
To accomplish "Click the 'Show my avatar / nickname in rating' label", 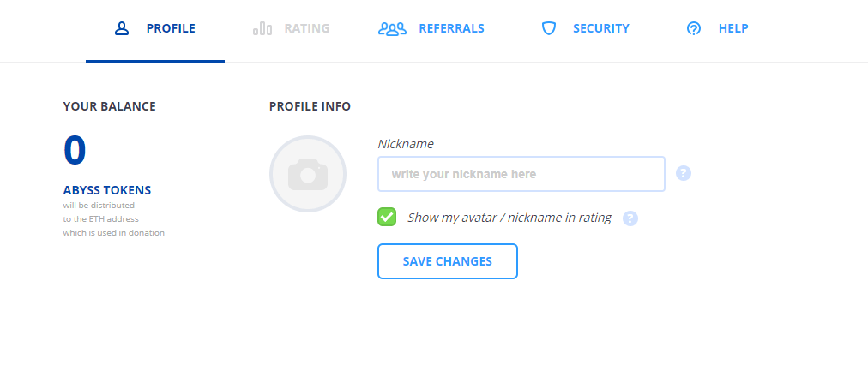I will coord(509,218).
